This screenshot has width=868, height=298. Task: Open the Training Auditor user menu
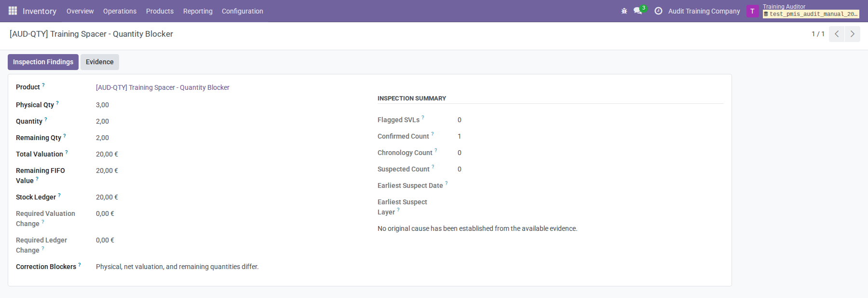tap(811, 11)
